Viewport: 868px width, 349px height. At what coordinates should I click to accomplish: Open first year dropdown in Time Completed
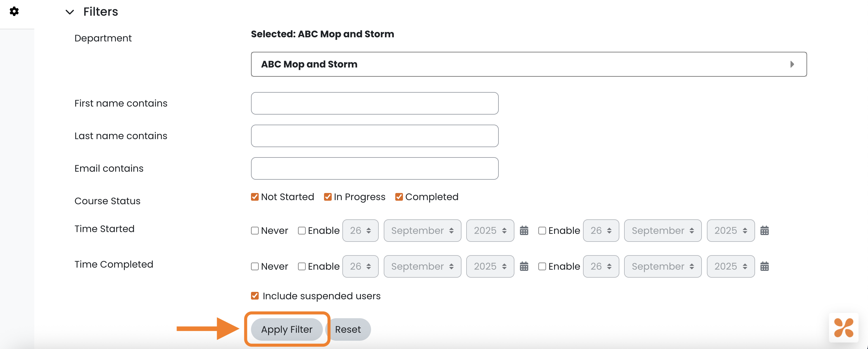490,266
